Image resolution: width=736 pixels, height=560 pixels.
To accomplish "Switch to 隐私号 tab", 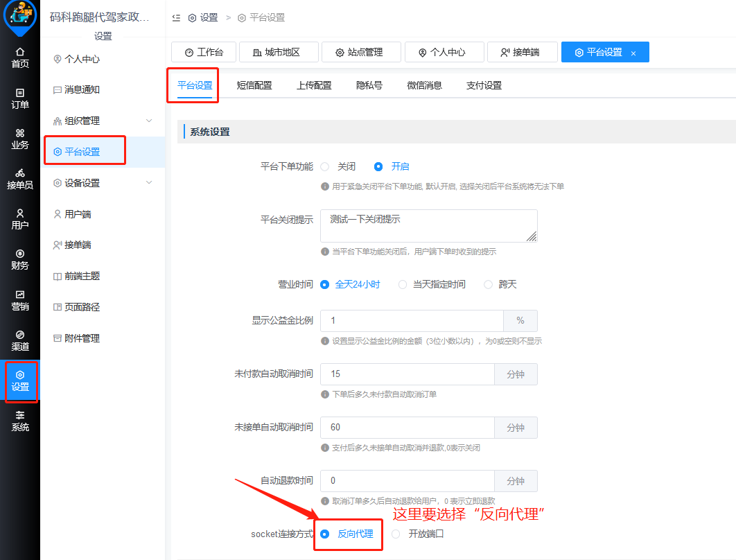I will pyautogui.click(x=369, y=85).
